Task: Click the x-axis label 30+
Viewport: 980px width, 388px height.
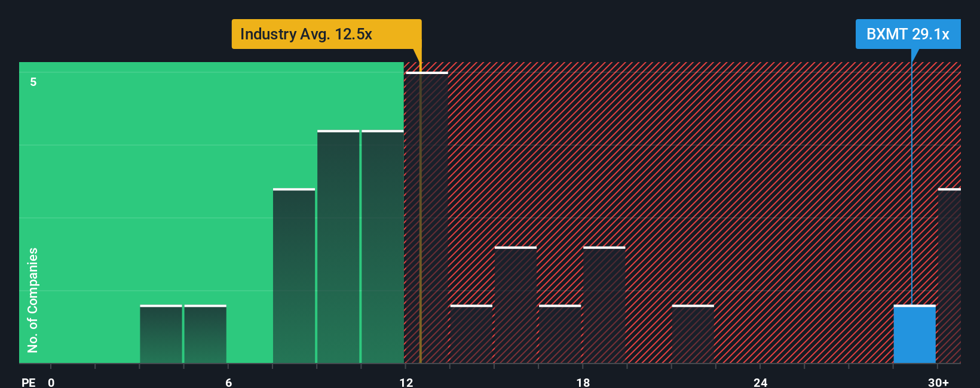Action: tap(938, 382)
